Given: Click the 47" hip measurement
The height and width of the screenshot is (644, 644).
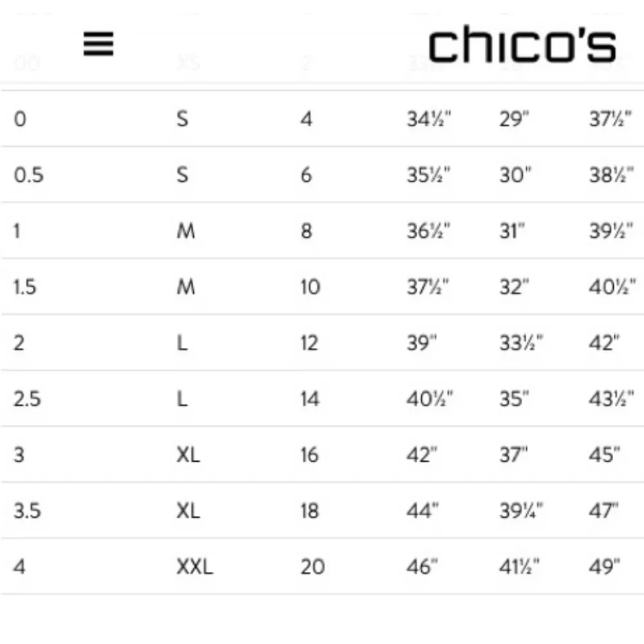Looking at the screenshot, I should pos(603,511).
